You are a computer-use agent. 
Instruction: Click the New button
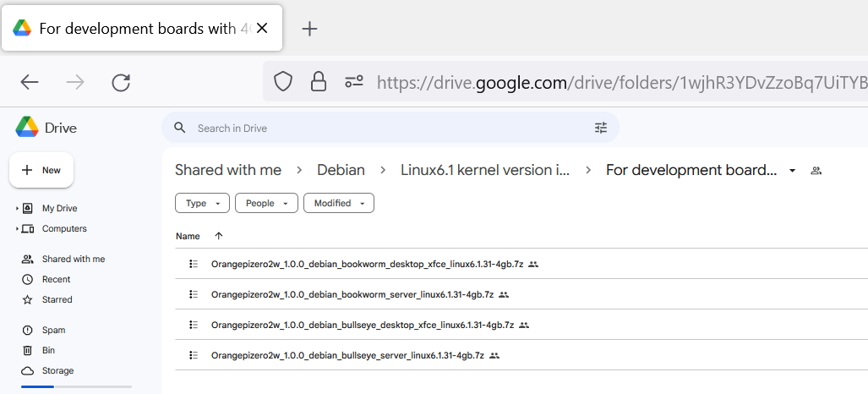41,170
